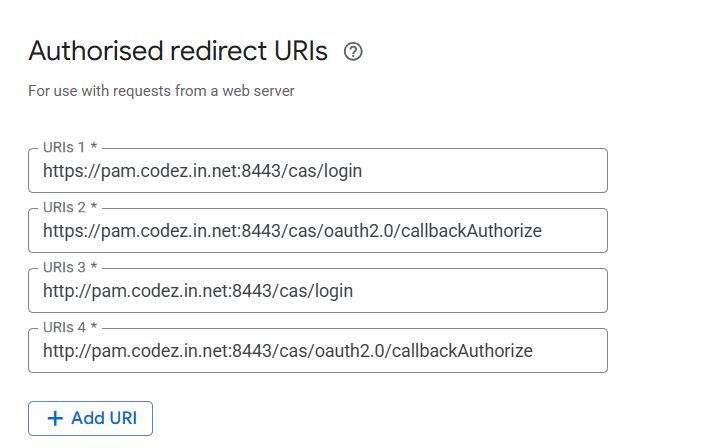Click empty space right of URIs 1 text

click(480, 171)
